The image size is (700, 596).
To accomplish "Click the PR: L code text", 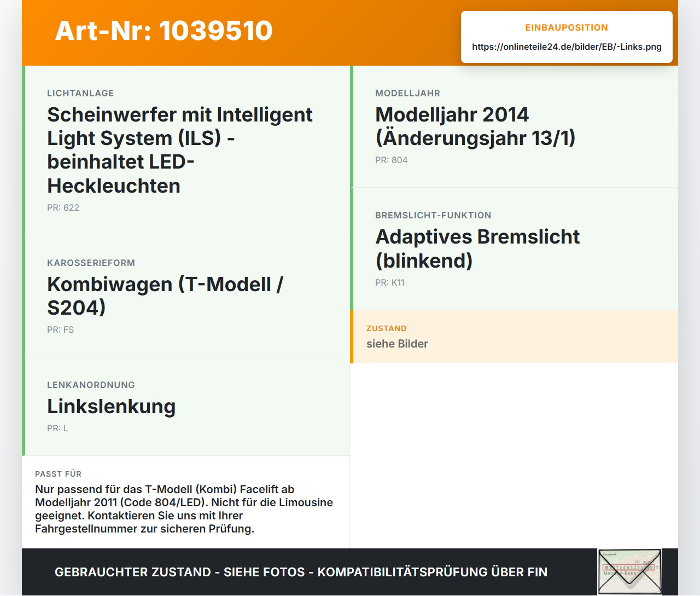I will pyautogui.click(x=57, y=428).
